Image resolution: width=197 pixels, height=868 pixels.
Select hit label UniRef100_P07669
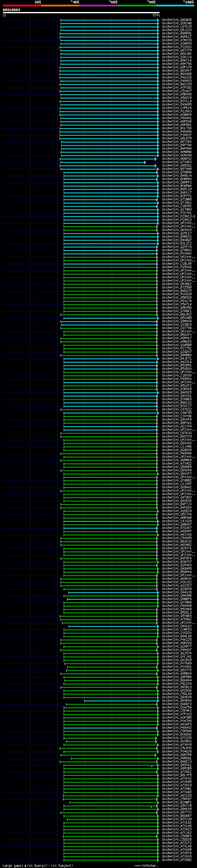tap(177, 664)
